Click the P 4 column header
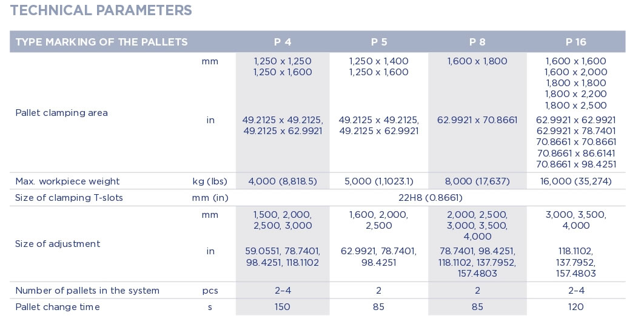The image size is (644, 324). 282,42
